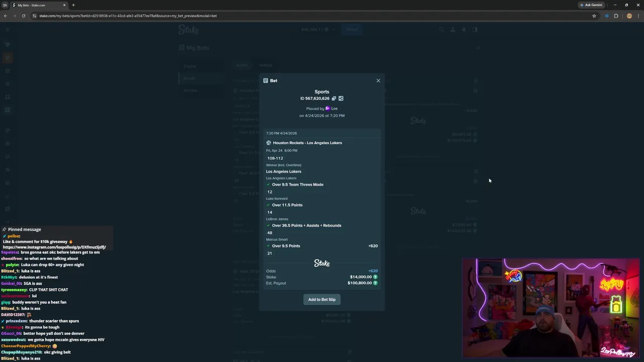644x362 pixels.
Task: Click the Ask Gemini button
Action: (591, 5)
